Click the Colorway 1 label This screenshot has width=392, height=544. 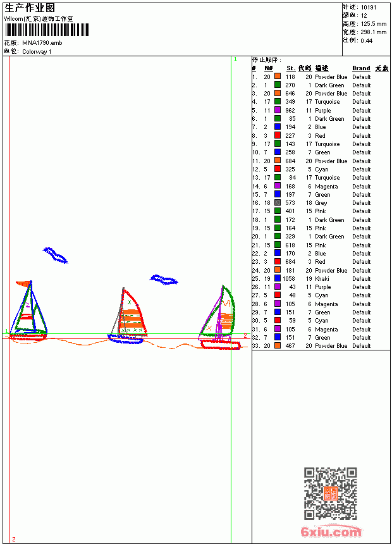pyautogui.click(x=37, y=52)
